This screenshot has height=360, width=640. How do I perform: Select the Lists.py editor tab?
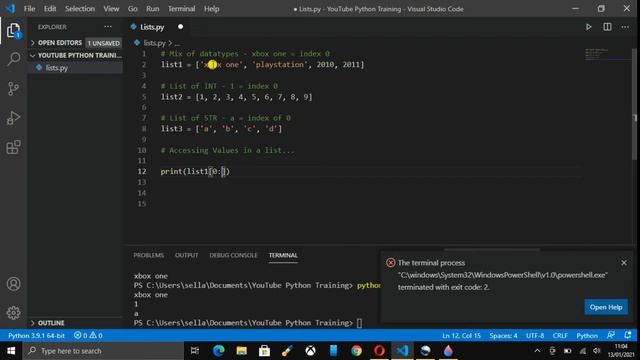pyautogui.click(x=152, y=27)
